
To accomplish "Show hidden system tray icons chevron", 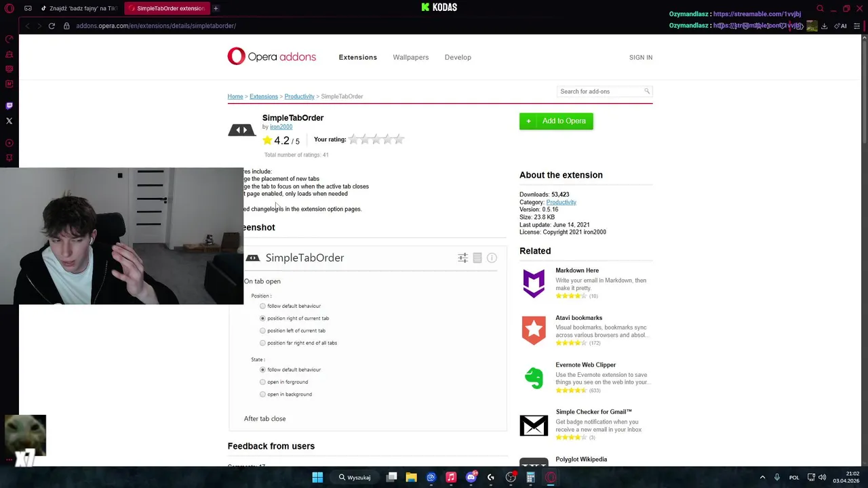I will click(762, 477).
